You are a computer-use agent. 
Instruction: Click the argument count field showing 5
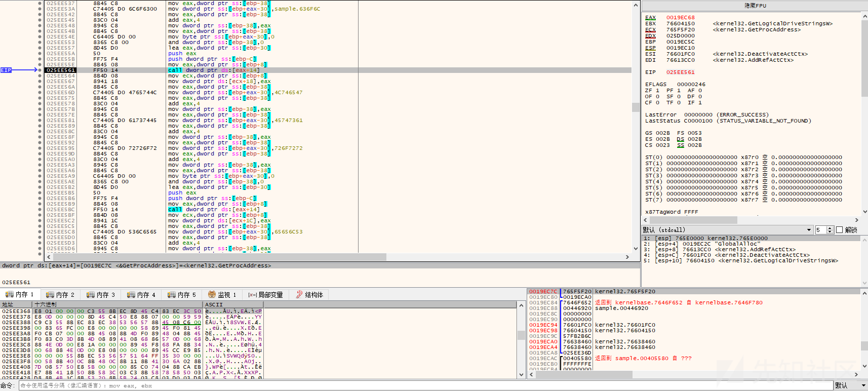(821, 230)
